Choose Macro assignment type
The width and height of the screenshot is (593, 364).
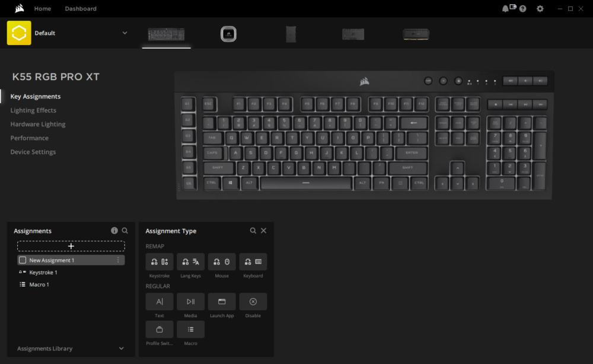190,330
